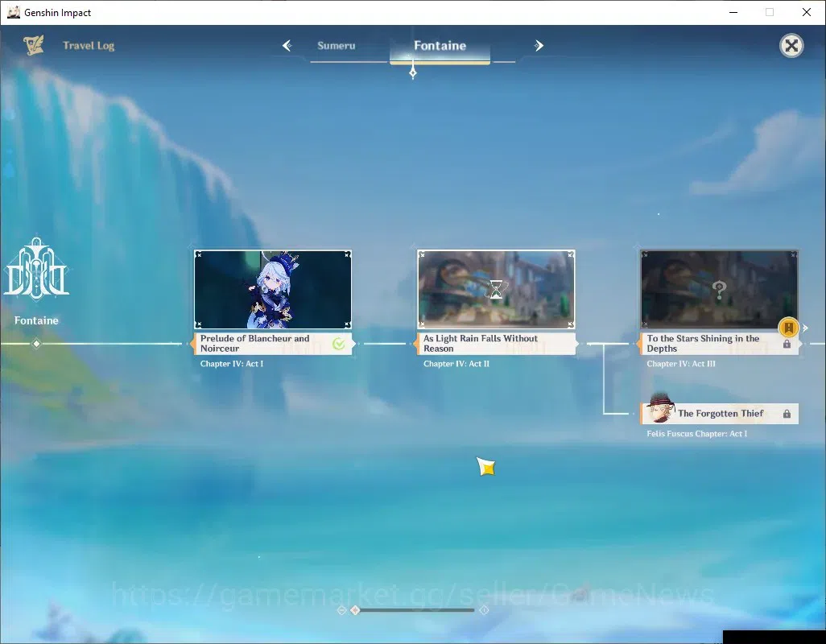Click the question mark on Act III image

[719, 290]
